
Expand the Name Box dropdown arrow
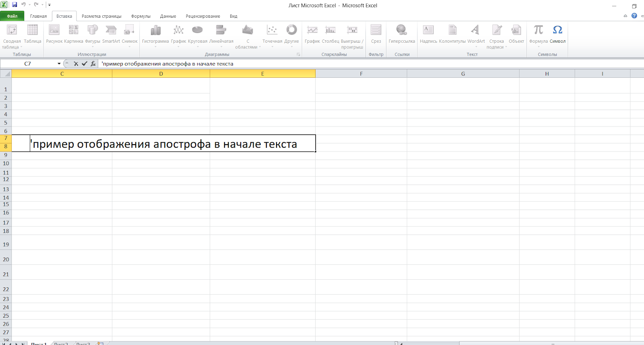(x=59, y=64)
